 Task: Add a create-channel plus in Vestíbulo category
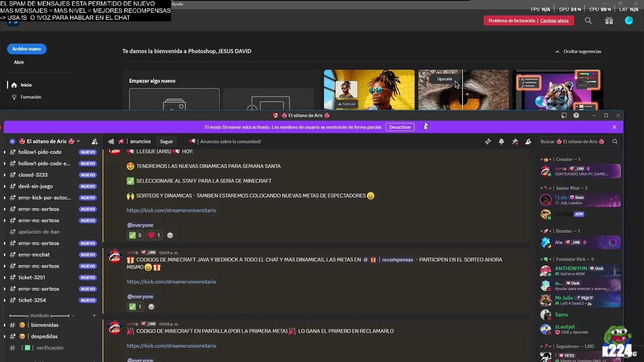94,316
